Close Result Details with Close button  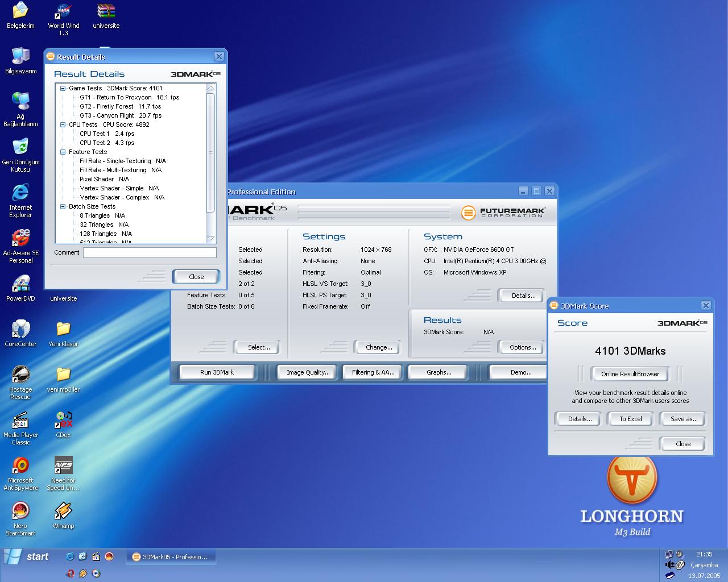[196, 277]
